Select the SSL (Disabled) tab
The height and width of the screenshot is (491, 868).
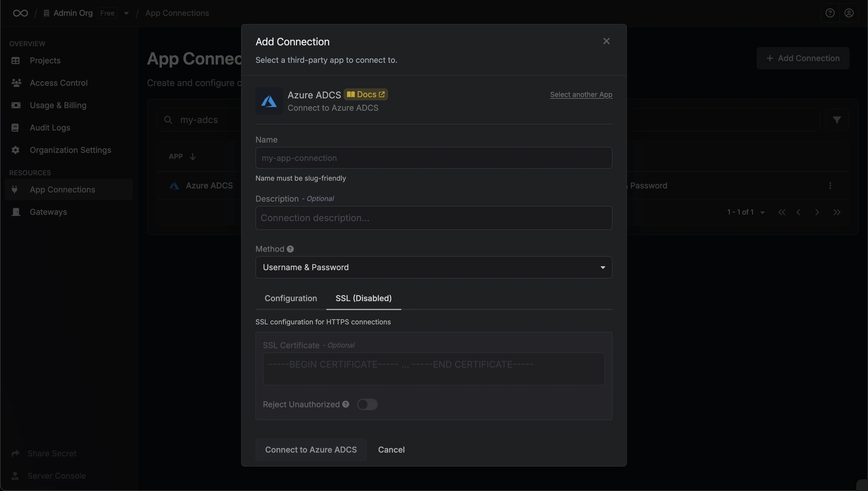(363, 299)
